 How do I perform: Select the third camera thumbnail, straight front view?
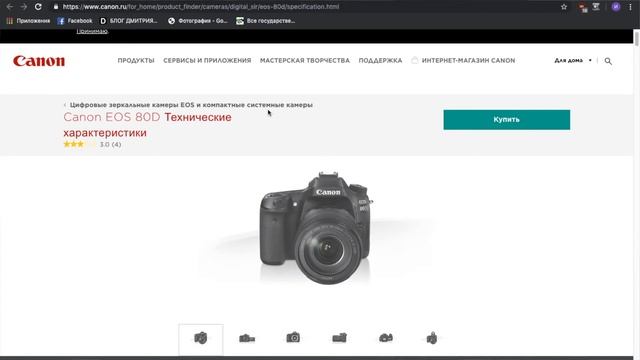293,338
